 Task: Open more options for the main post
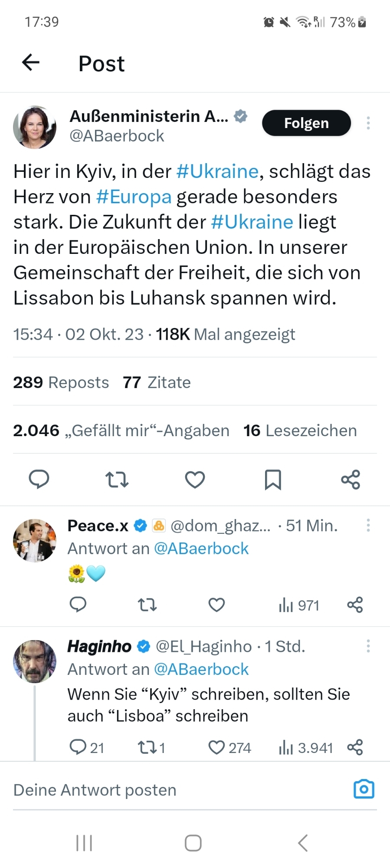coord(368,123)
